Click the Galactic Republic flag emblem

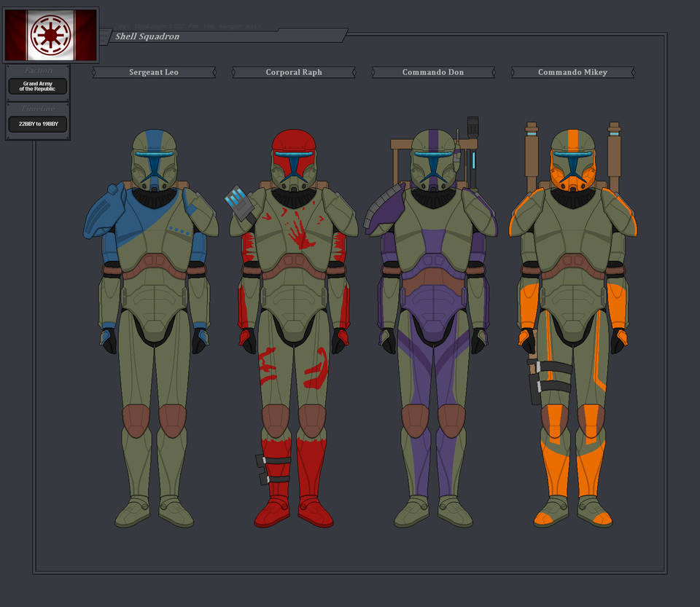pos(50,33)
